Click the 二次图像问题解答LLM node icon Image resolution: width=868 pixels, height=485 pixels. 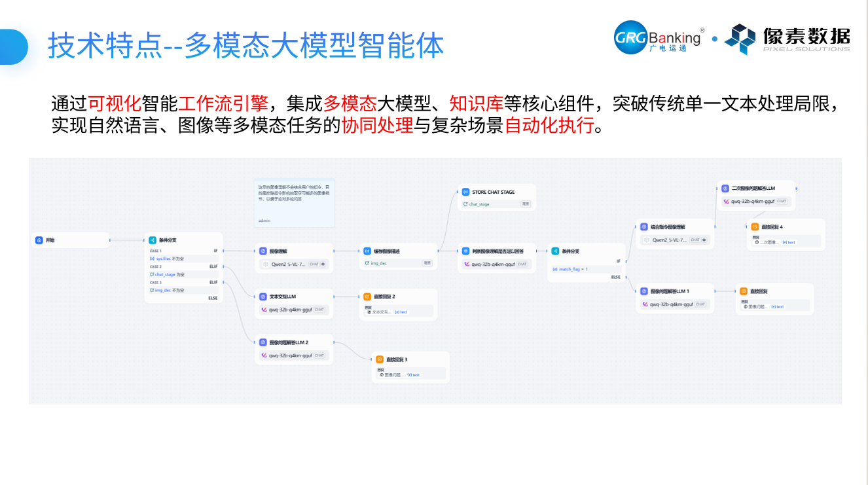click(x=725, y=188)
